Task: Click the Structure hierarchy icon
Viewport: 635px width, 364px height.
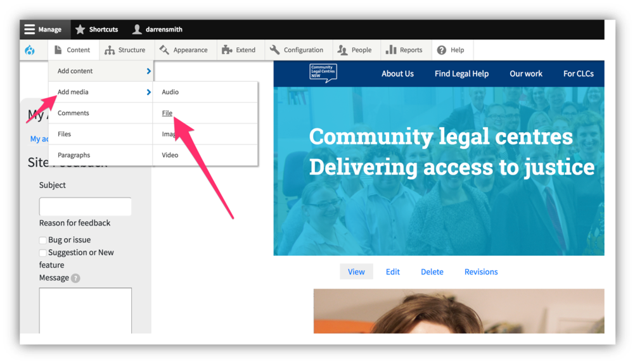Action: tap(110, 50)
